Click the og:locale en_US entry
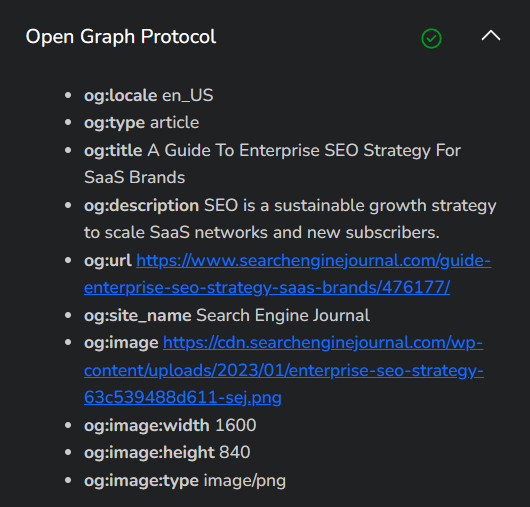 pos(149,96)
